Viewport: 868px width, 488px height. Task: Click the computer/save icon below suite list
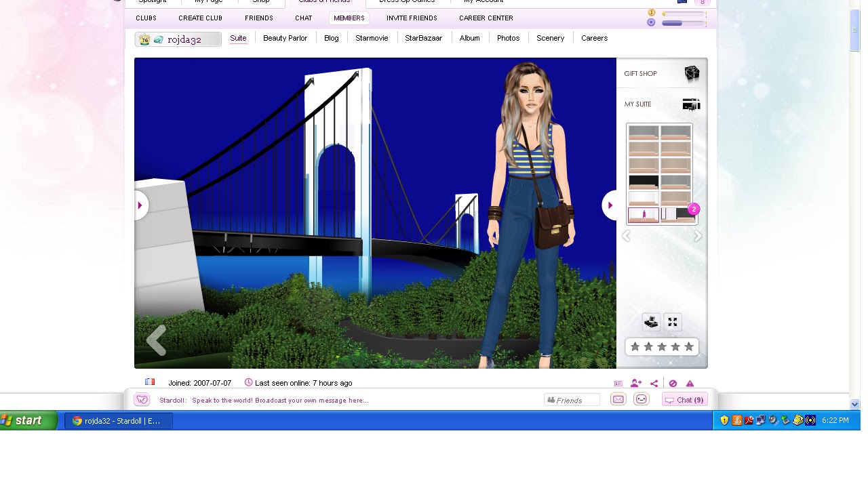[651, 322]
